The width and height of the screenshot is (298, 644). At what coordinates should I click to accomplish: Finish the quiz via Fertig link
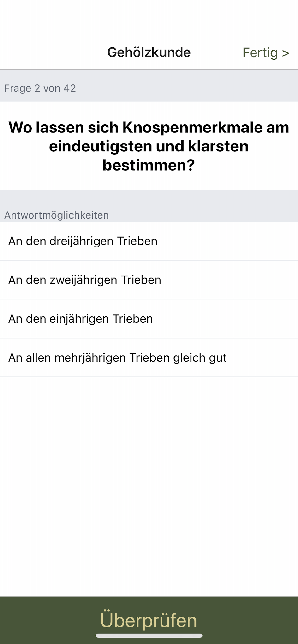point(266,53)
